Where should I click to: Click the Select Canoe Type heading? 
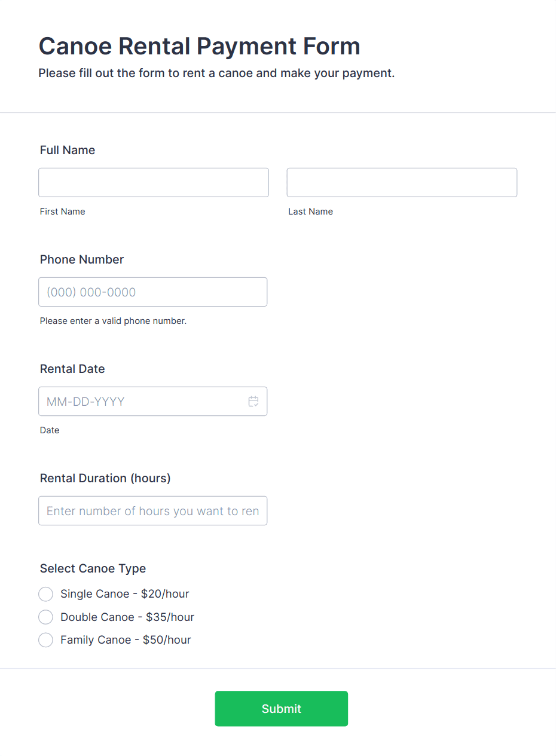tap(93, 568)
